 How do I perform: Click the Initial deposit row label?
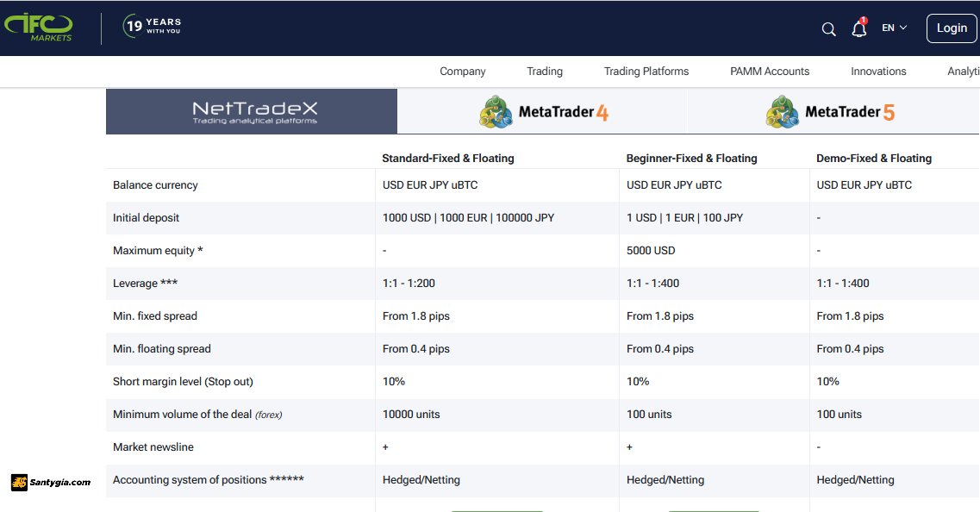click(x=146, y=217)
